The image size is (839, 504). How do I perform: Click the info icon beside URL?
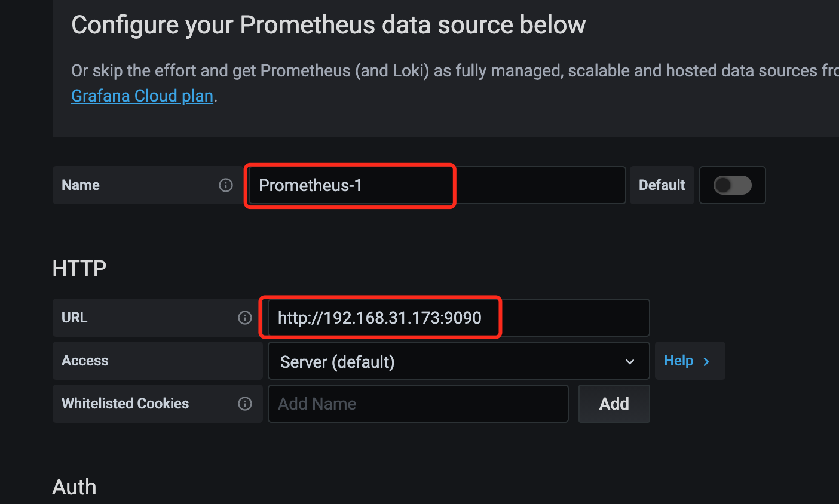point(245,318)
